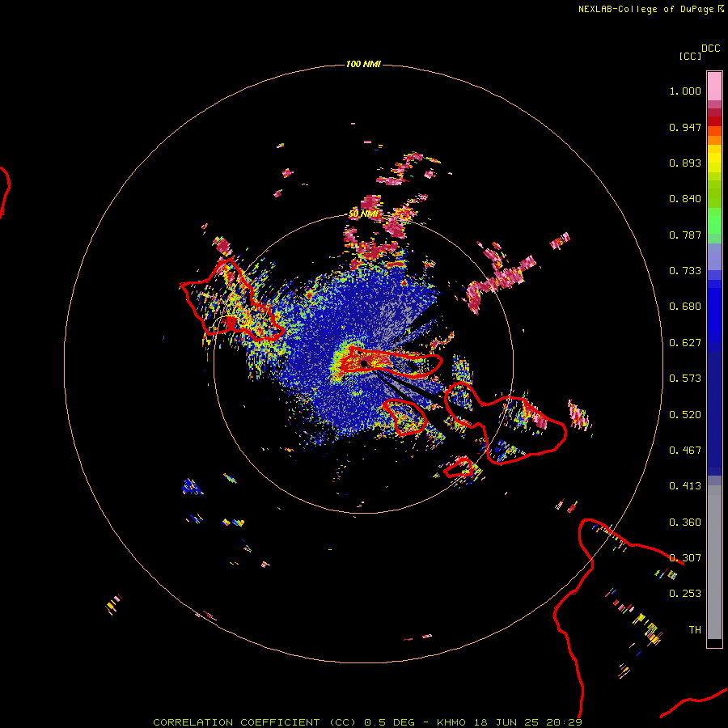Click the DCC product label above color bar
This screenshot has width=728, height=728.
[710, 49]
